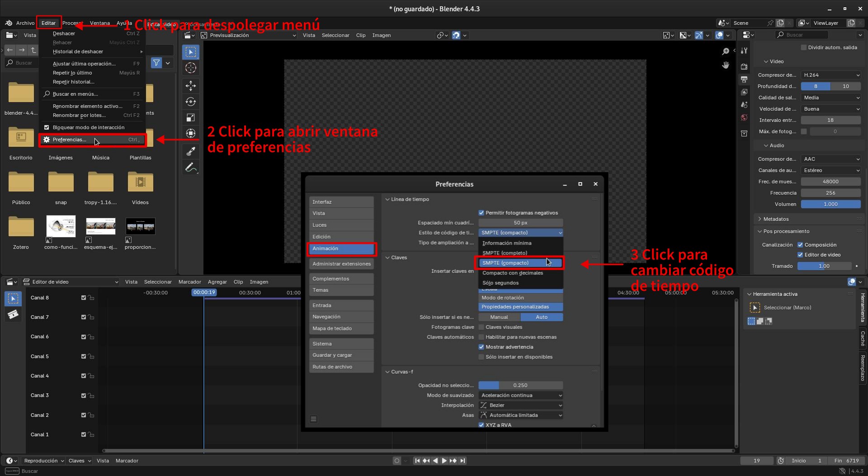The width and height of the screenshot is (868, 476).
Task: Open audio codec AAC dropdown
Action: pos(831,159)
